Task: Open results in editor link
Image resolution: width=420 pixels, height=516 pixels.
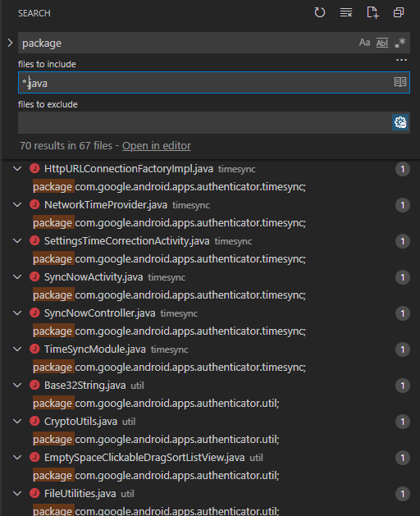Action: (x=157, y=145)
